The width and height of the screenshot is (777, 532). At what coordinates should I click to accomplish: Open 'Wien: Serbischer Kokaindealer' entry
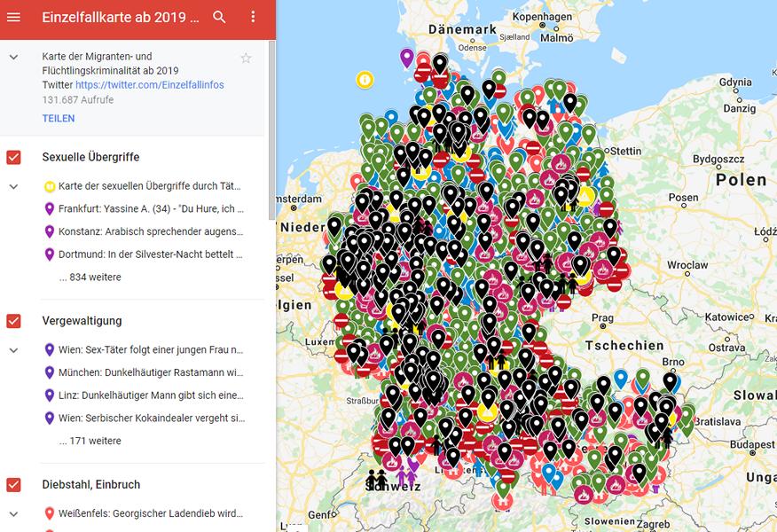[152, 419]
